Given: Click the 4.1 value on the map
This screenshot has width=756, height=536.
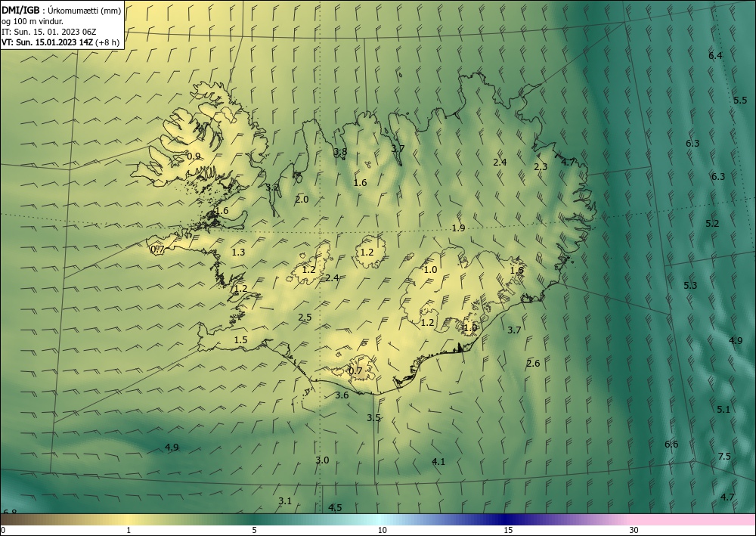Looking at the screenshot, I should (438, 461).
